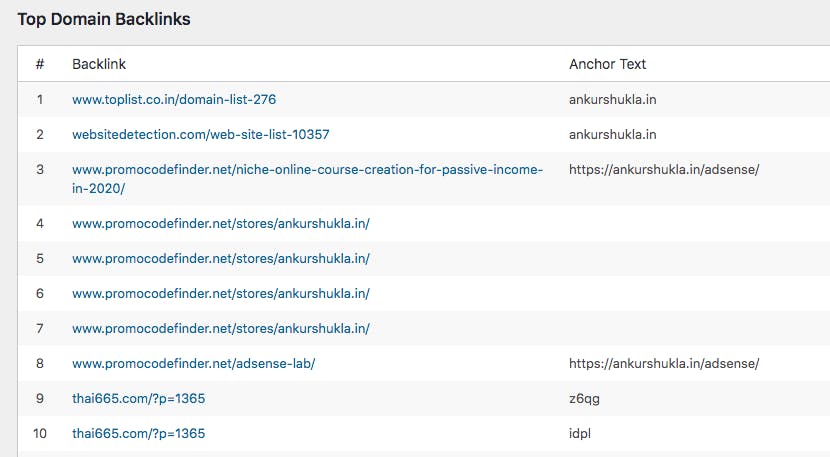Select the ankurshukla.in anchor text in row 1

pos(612,100)
